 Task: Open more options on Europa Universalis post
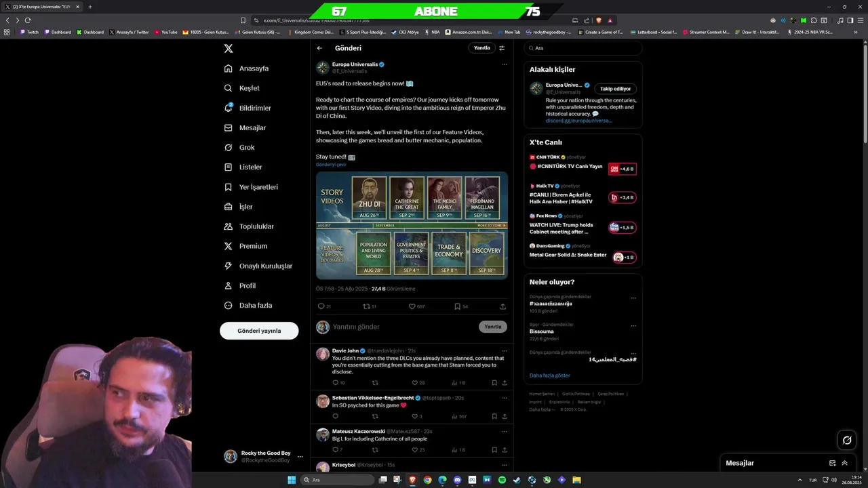pos(505,64)
